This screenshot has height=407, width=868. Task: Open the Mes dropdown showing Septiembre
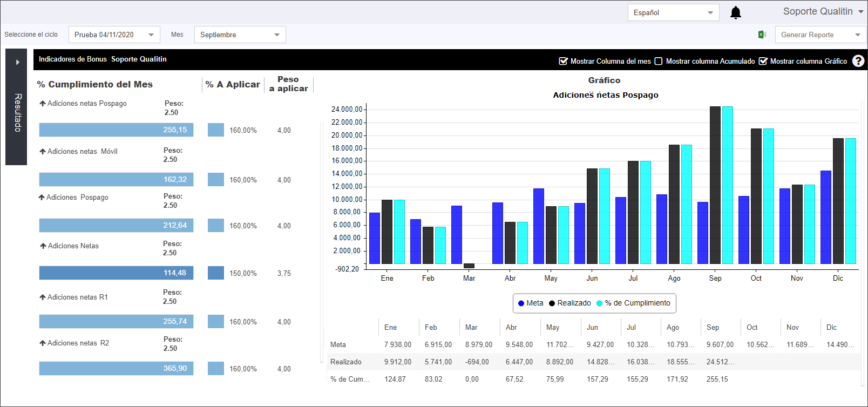pos(240,35)
